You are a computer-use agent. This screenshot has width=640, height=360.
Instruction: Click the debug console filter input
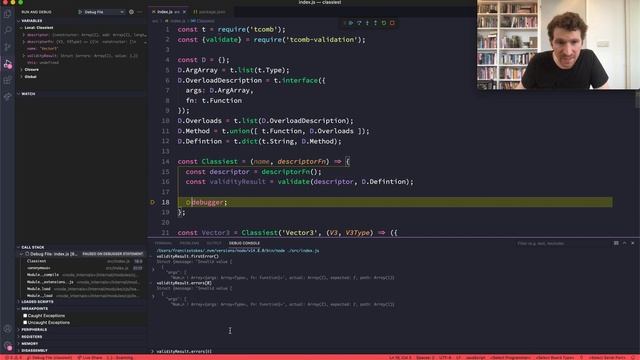pos(561,244)
